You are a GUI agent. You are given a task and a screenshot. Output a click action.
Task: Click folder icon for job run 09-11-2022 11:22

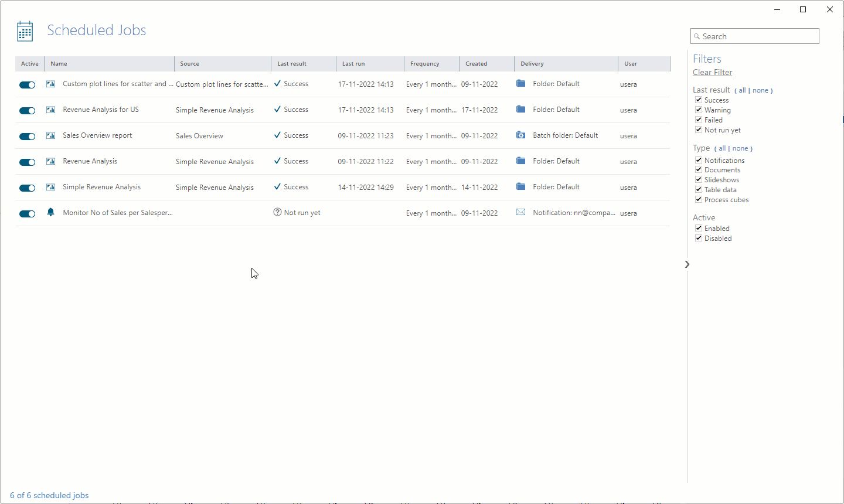[x=520, y=161]
